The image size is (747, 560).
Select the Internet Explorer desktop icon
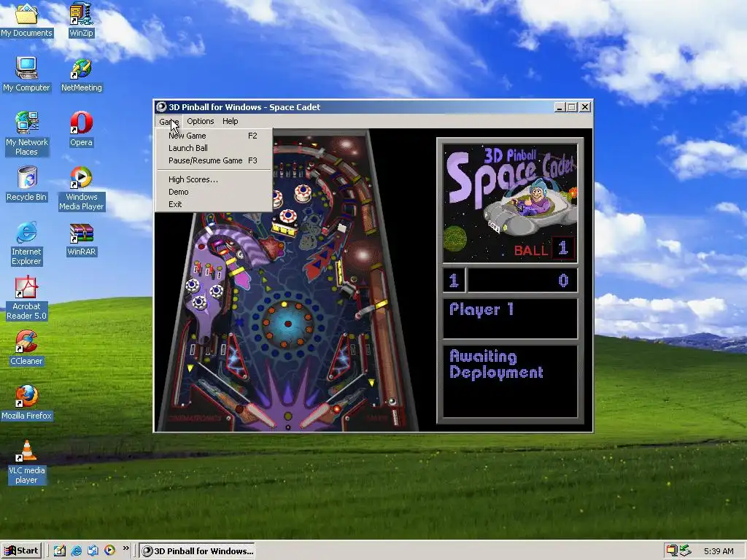click(27, 243)
